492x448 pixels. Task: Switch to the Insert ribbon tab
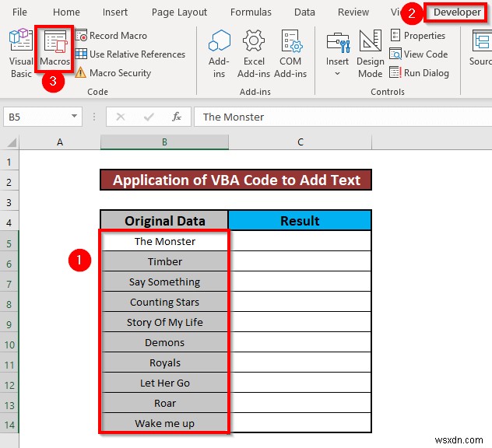(115, 12)
